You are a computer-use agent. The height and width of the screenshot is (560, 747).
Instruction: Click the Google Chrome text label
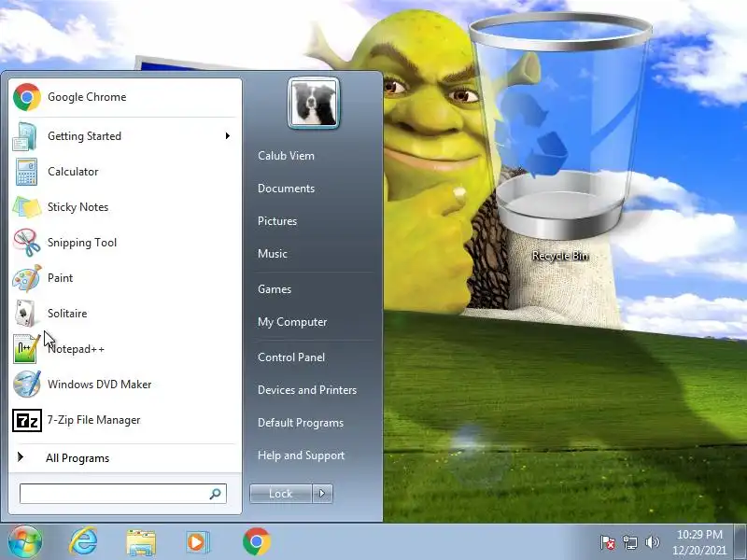tap(87, 97)
